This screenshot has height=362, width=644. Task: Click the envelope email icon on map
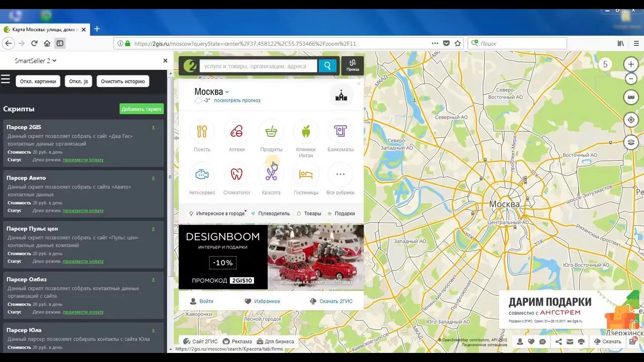click(570, 341)
